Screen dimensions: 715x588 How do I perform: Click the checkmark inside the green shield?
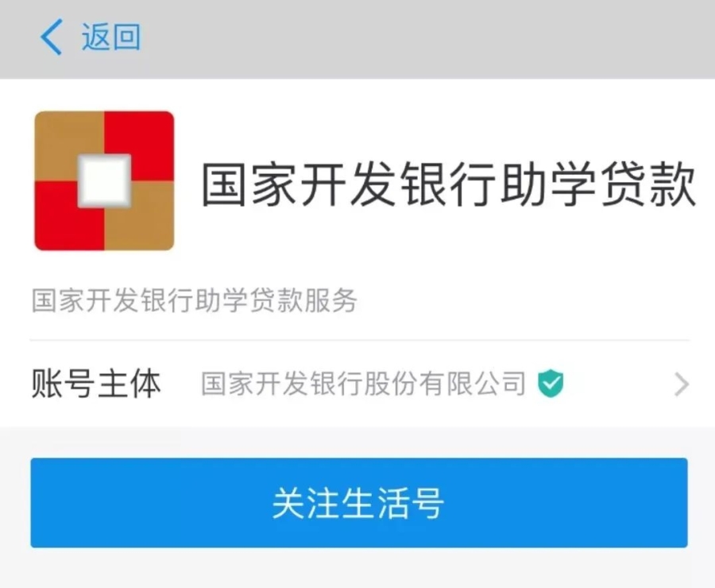coord(551,382)
